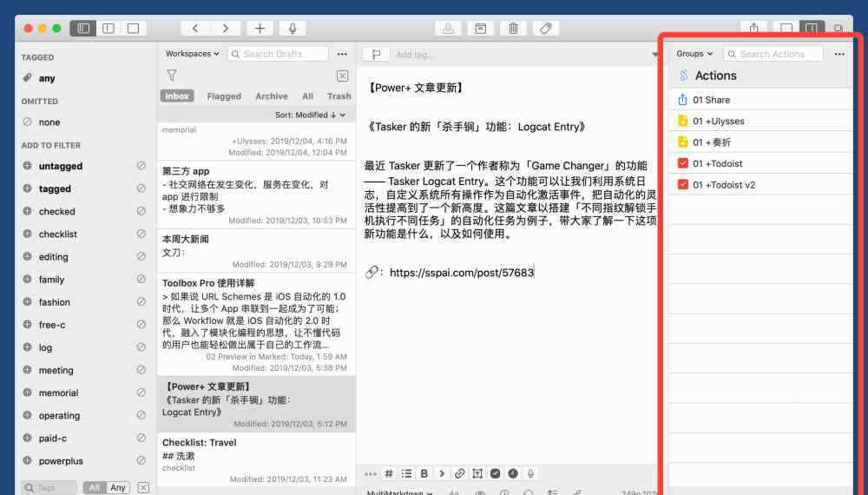The image size is (868, 495).
Task: Select the highlighted left-sidebar layout button
Action: point(83,29)
